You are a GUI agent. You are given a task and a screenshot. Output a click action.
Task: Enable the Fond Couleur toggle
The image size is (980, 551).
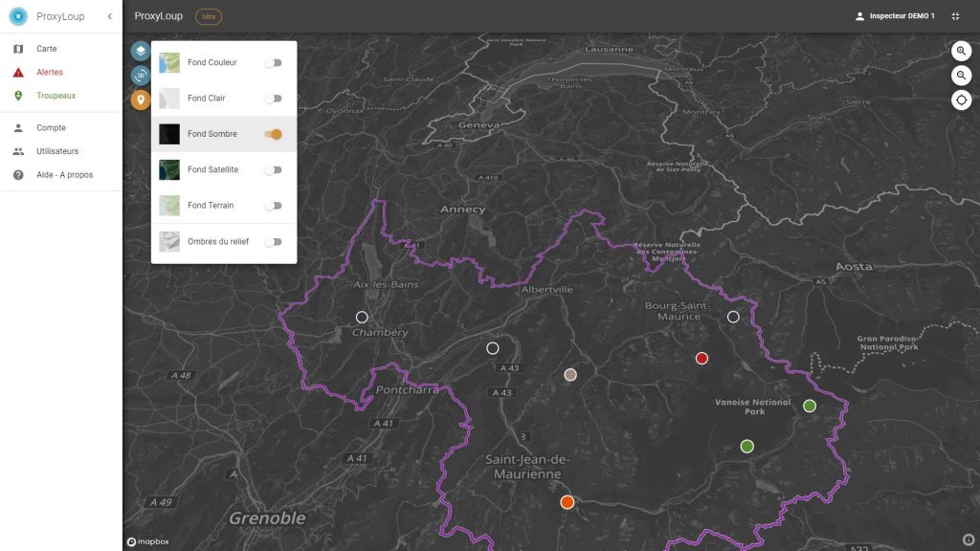(x=273, y=62)
